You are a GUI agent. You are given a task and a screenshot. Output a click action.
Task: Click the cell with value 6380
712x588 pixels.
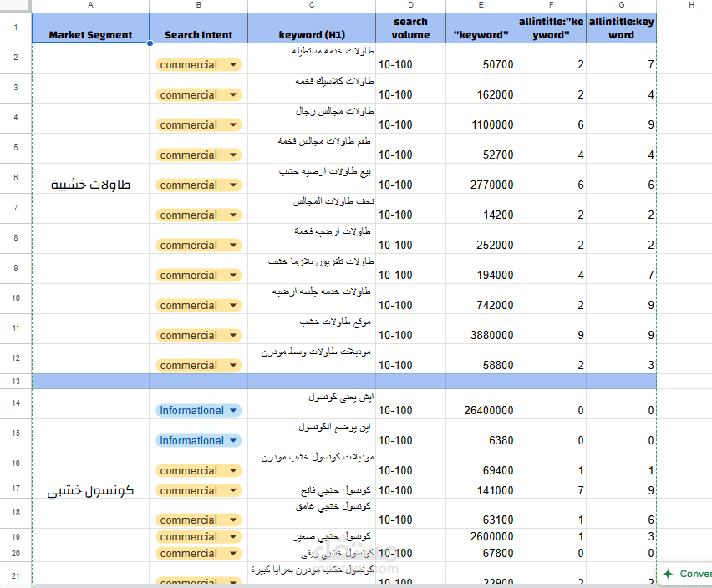[x=481, y=434]
